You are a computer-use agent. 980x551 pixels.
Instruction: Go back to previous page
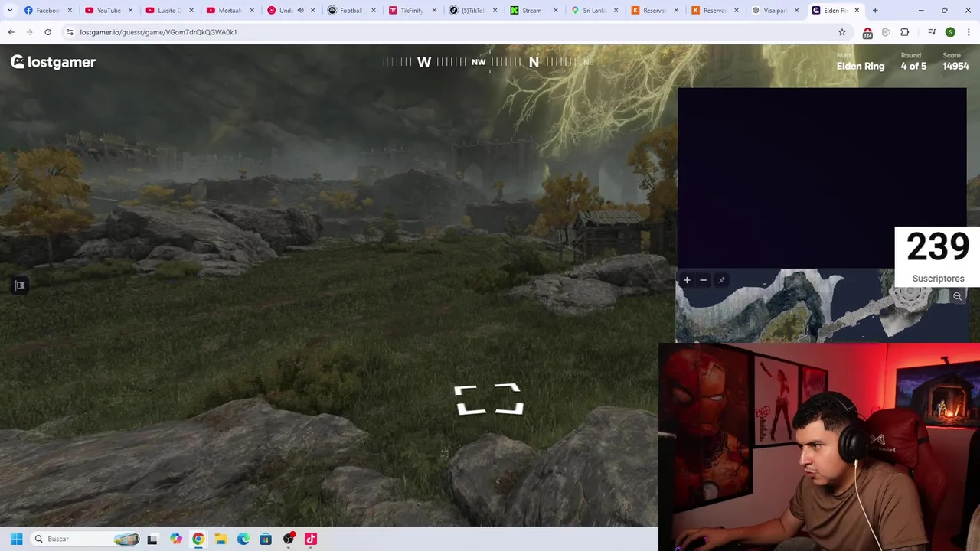[11, 32]
